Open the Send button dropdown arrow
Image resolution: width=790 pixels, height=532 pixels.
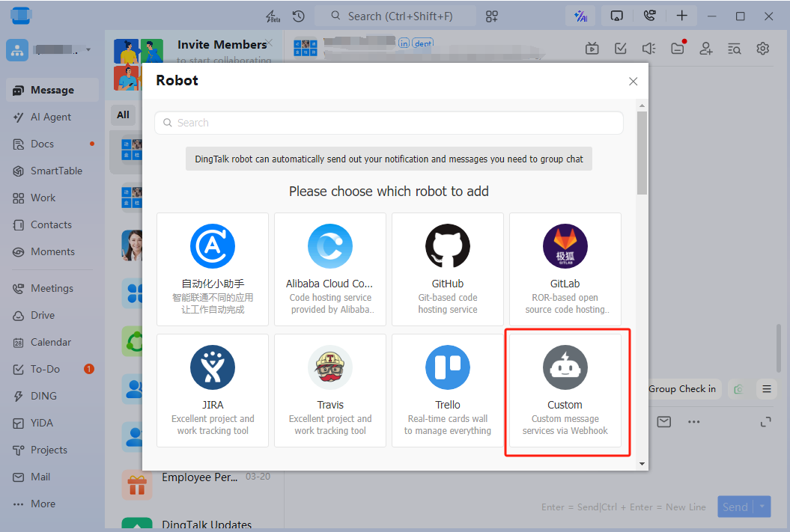[763, 507]
